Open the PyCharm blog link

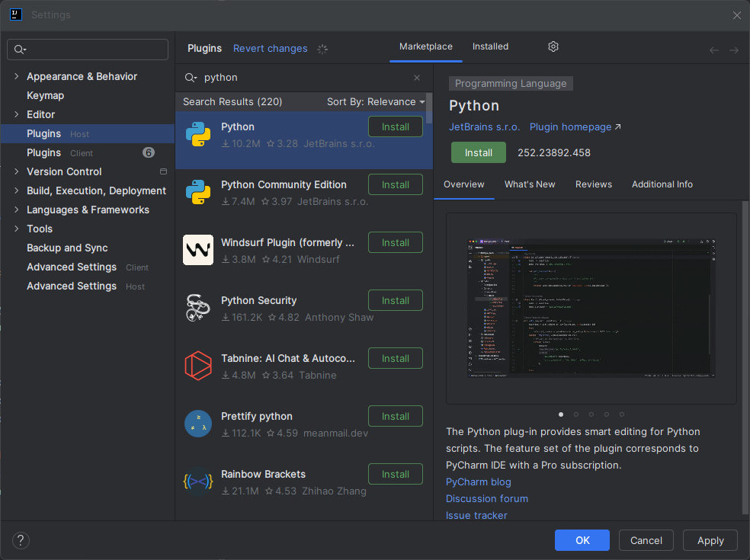click(479, 482)
